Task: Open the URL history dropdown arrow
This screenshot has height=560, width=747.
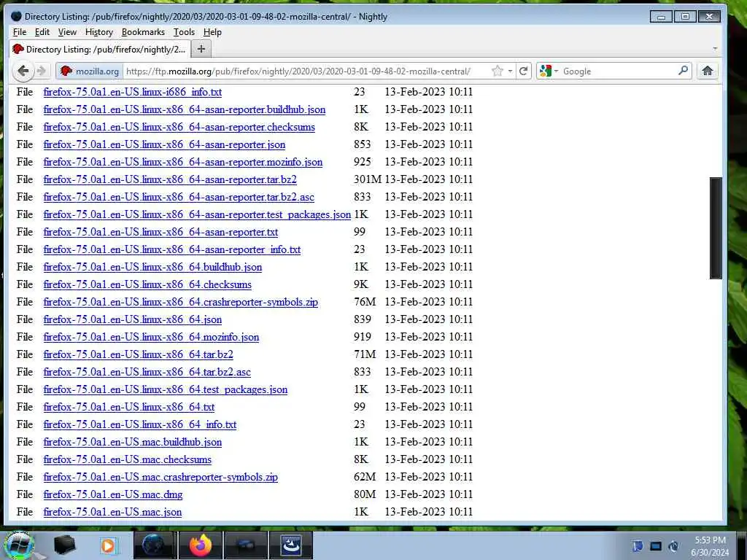Action: coord(510,71)
